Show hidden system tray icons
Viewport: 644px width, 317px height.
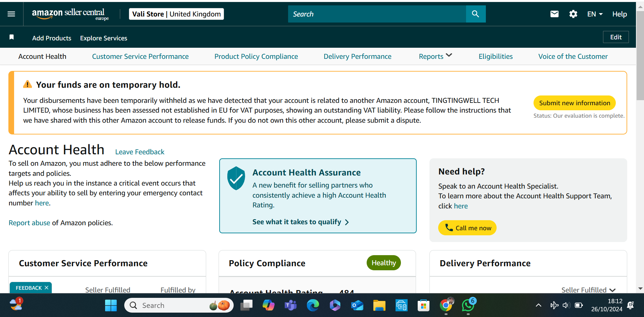[538, 305]
